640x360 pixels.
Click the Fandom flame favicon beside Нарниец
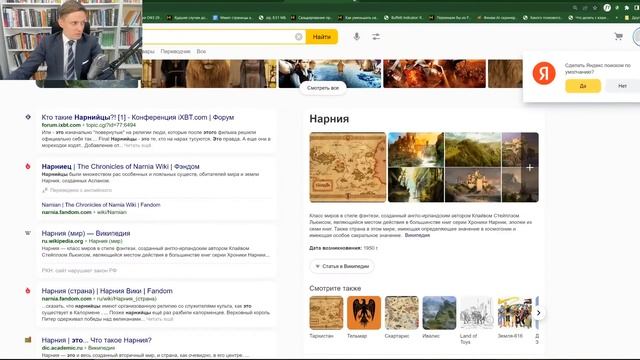pos(28,167)
